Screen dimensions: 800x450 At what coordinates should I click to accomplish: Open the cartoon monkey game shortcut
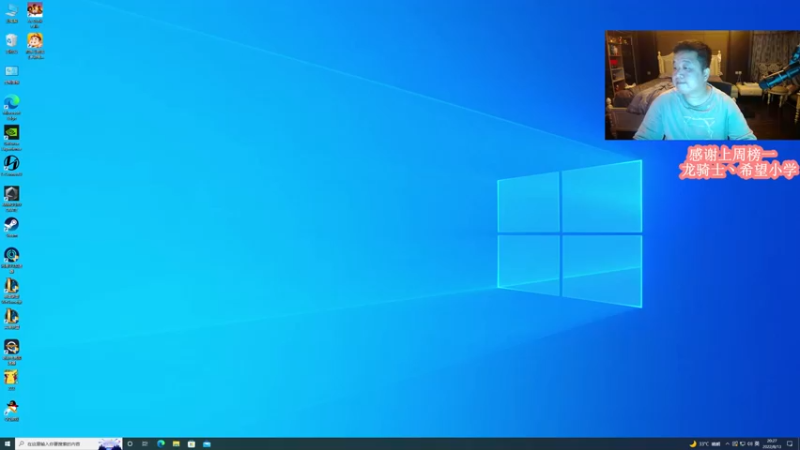pos(35,46)
